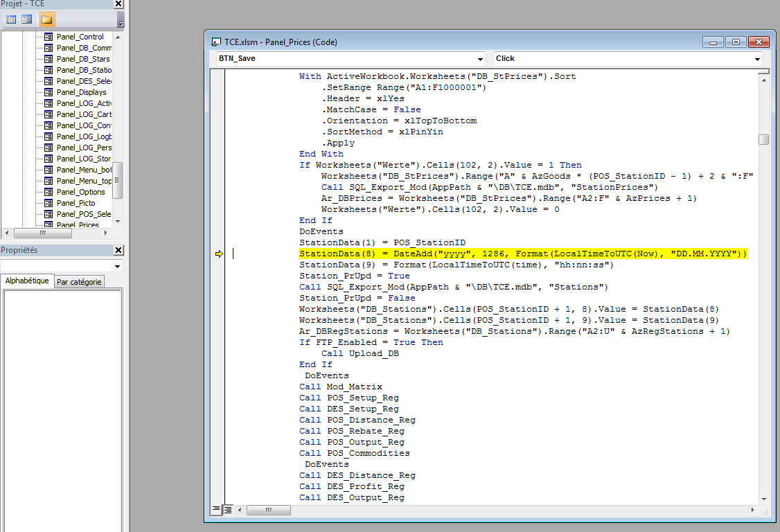Select the Panel_Menu_top form icon
The width and height of the screenshot is (780, 532).
[x=48, y=181]
